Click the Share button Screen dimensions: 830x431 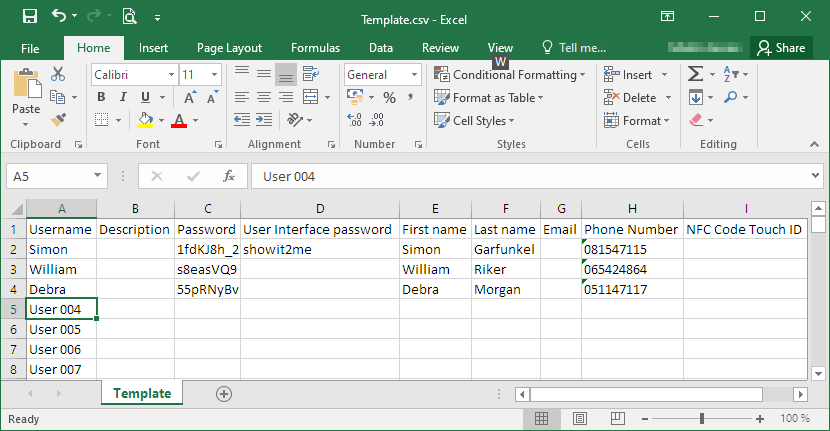[x=780, y=48]
